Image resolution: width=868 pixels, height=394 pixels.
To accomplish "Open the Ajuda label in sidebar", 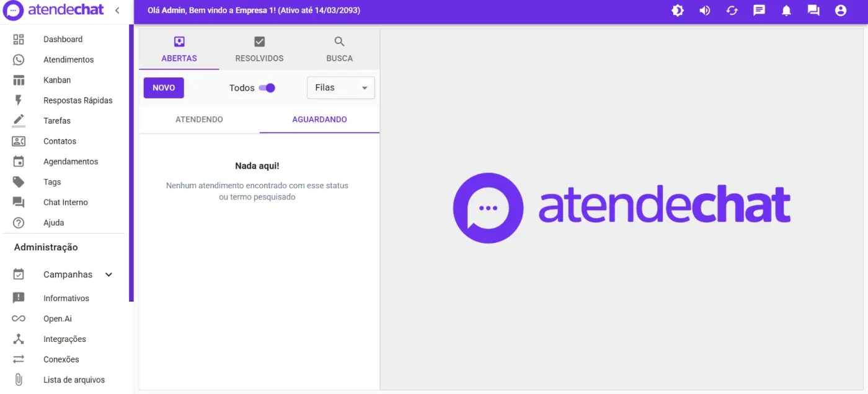I will 54,223.
